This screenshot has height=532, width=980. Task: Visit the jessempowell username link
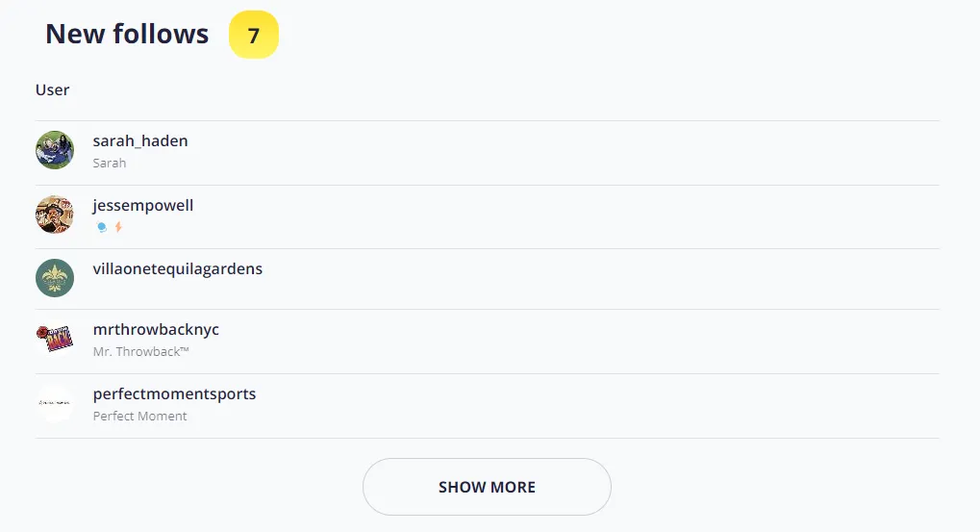coord(143,206)
